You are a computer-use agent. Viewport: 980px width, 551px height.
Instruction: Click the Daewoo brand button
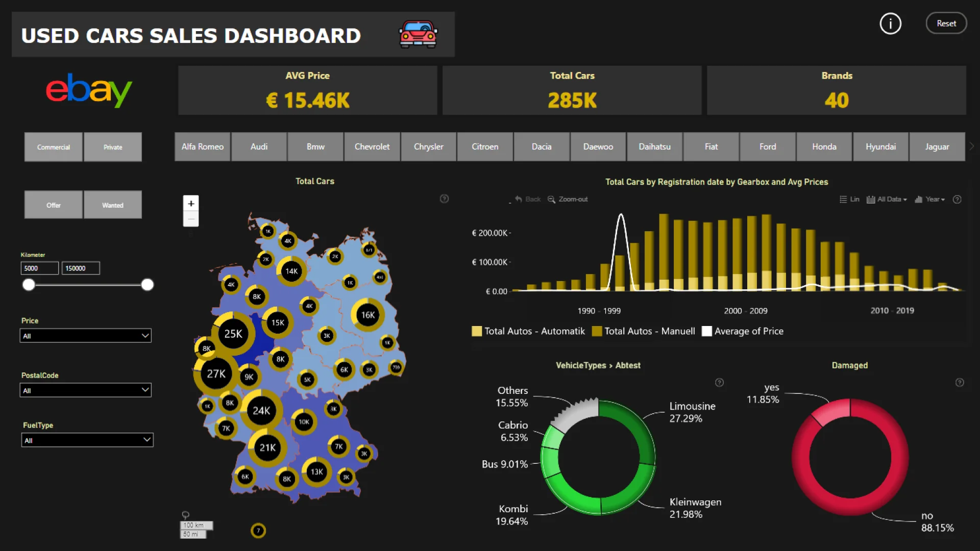pyautogui.click(x=598, y=146)
